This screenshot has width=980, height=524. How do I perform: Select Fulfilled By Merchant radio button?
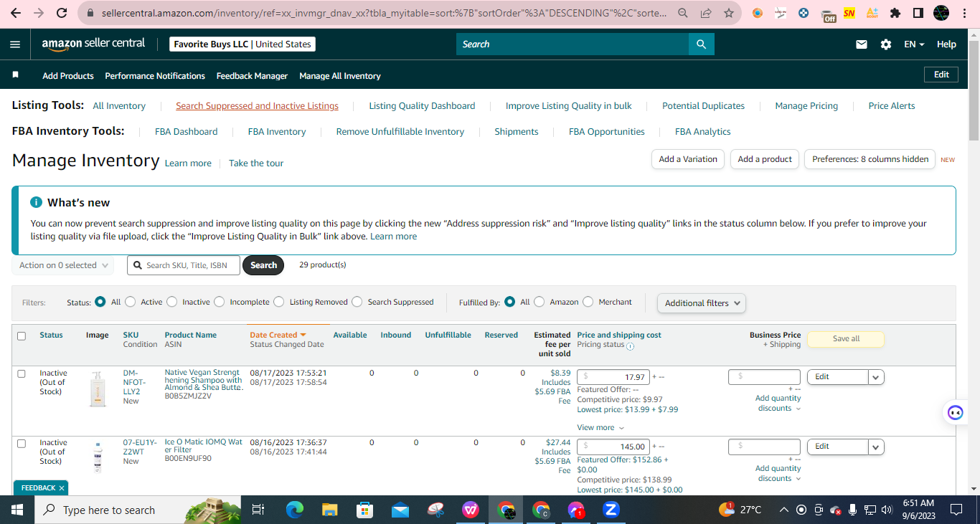tap(588, 302)
